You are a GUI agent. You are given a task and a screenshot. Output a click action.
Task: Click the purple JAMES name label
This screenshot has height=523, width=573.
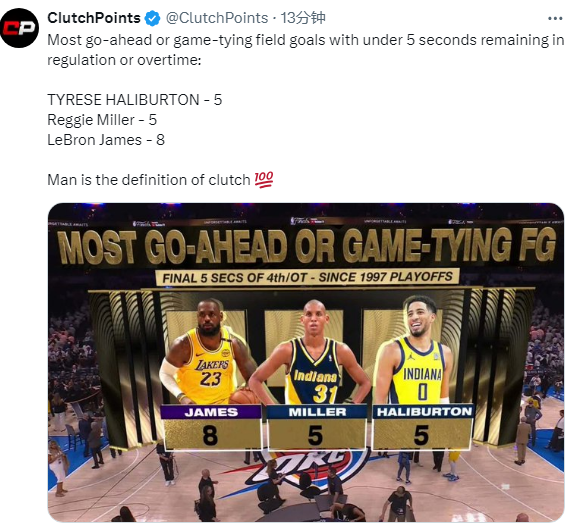click(211, 412)
